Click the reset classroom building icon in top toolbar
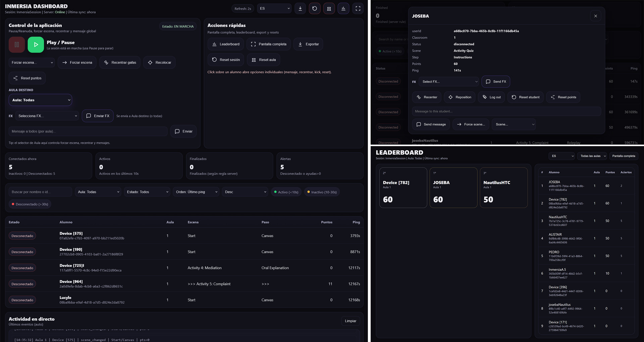The width and height of the screenshot is (644, 342). [x=329, y=8]
